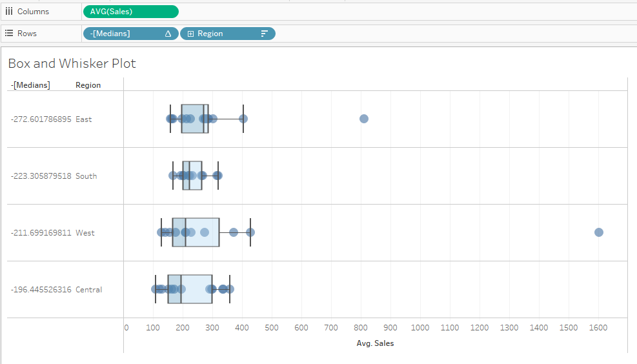
Task: Expand the Region pill plus icon
Action: pos(190,34)
